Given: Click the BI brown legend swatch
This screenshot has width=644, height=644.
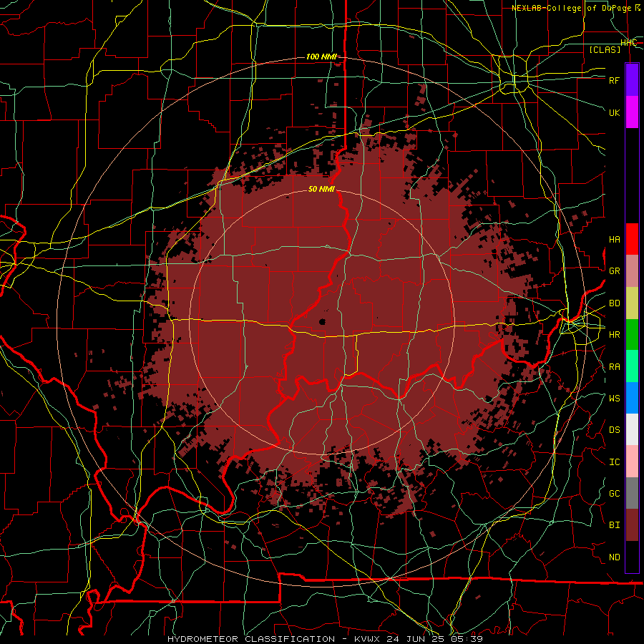Looking at the screenshot, I should (632, 525).
